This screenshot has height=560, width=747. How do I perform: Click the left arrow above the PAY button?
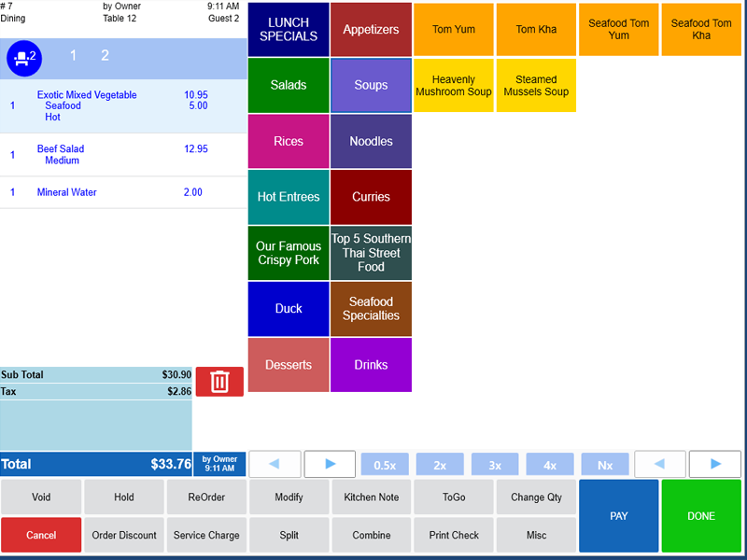(x=660, y=464)
